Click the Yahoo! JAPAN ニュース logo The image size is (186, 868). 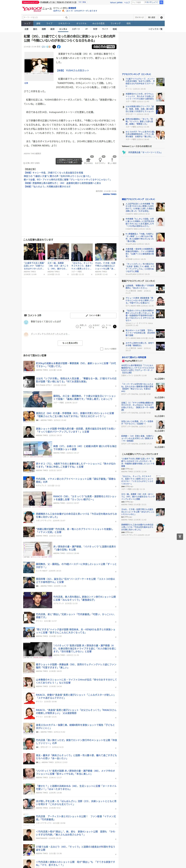(x=37, y=9)
